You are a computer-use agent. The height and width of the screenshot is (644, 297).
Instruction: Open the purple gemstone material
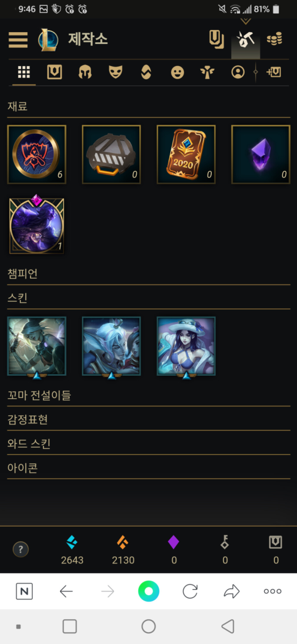261,154
